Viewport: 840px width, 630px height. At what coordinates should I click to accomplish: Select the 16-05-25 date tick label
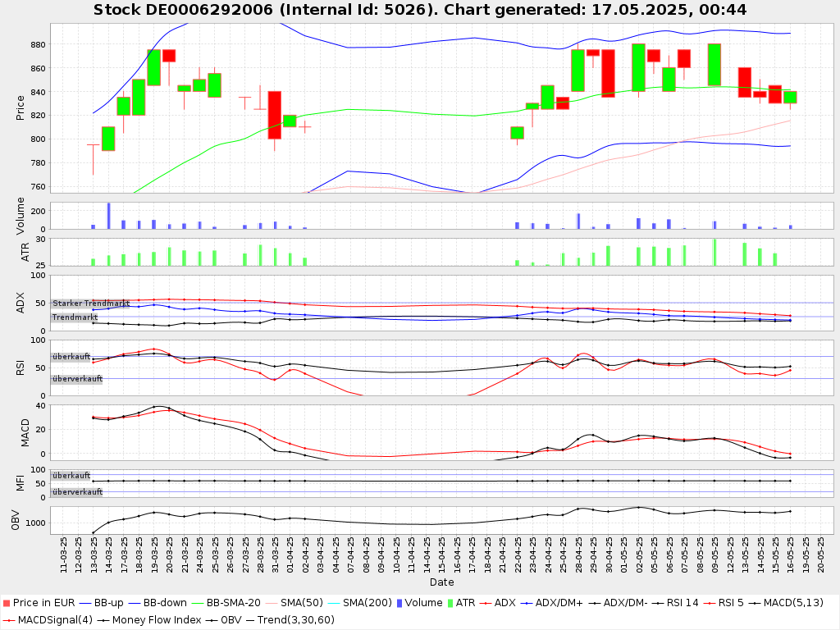coord(790,555)
